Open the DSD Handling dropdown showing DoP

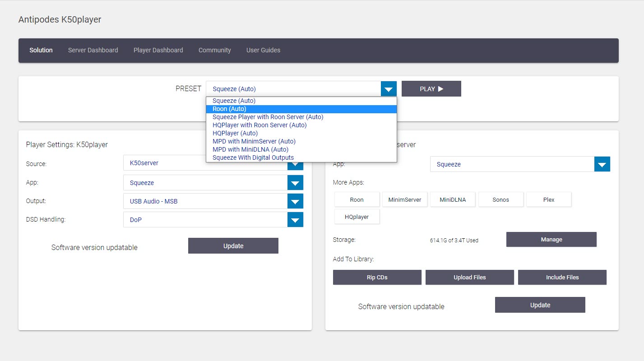[213, 220]
